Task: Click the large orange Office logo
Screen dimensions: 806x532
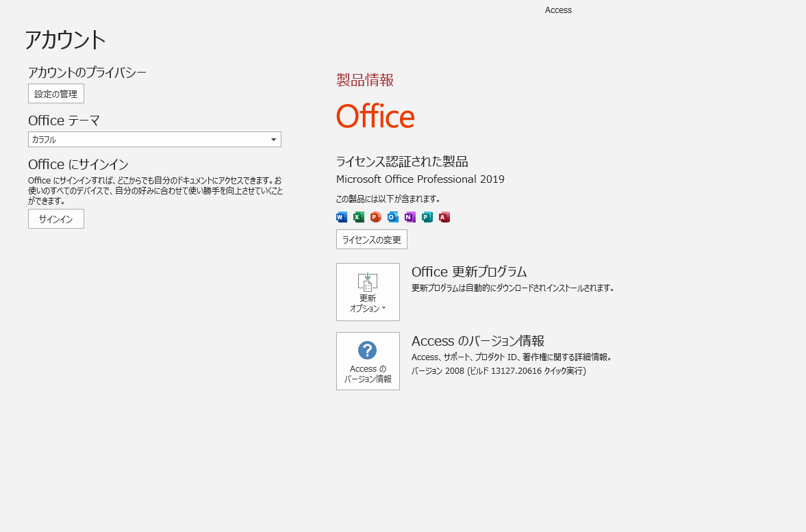Action: (375, 116)
